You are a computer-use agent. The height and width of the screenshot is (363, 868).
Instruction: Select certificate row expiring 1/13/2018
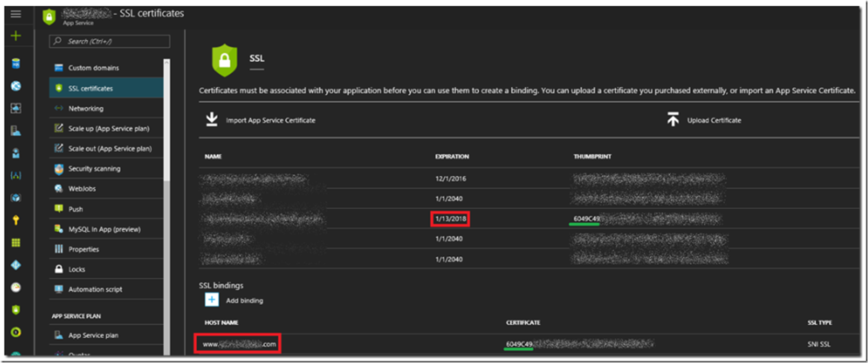[450, 219]
